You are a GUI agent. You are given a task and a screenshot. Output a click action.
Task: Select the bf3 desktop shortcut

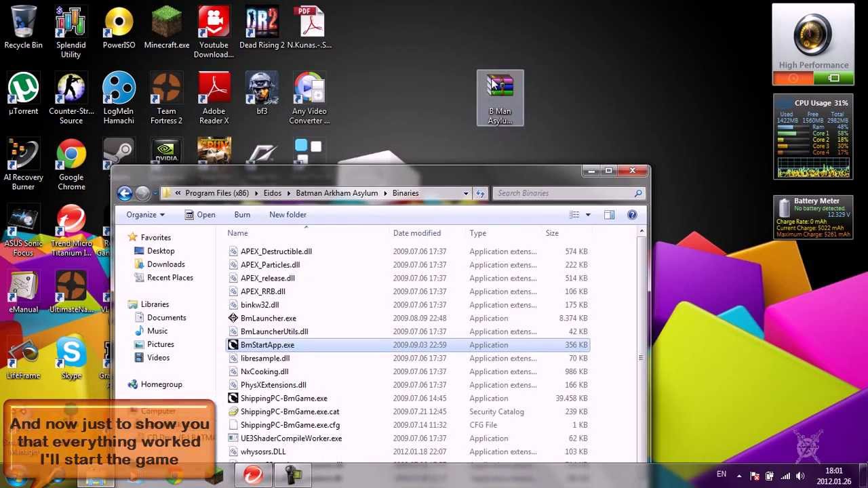click(262, 94)
